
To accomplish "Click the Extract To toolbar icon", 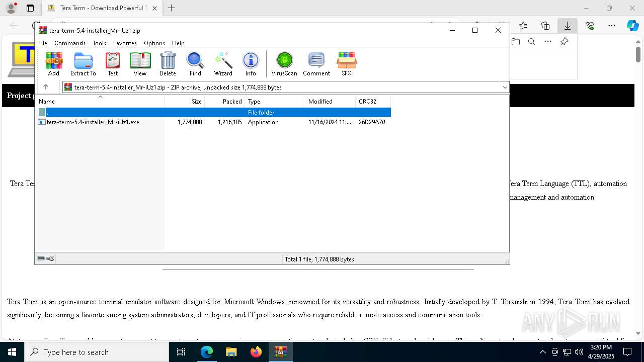I will [83, 64].
